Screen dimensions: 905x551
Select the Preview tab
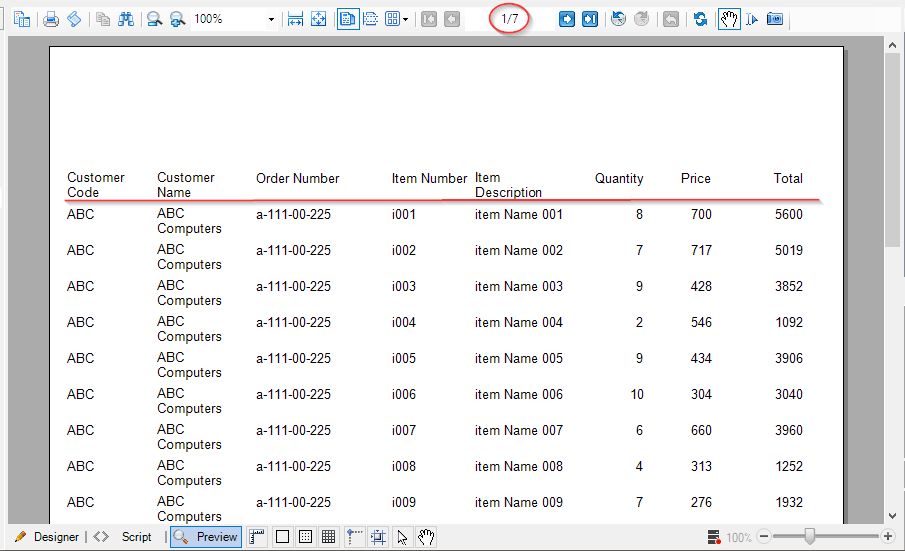pyautogui.click(x=206, y=537)
